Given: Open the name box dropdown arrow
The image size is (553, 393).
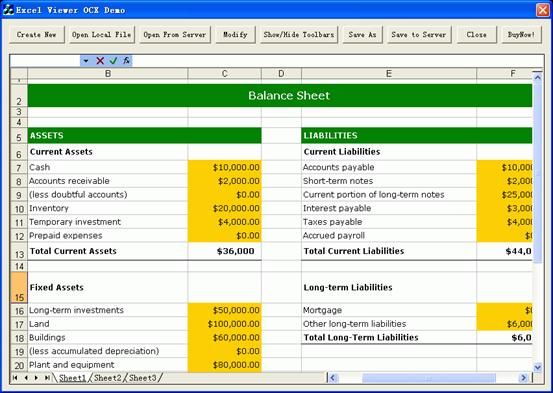Looking at the screenshot, I should click(86, 61).
